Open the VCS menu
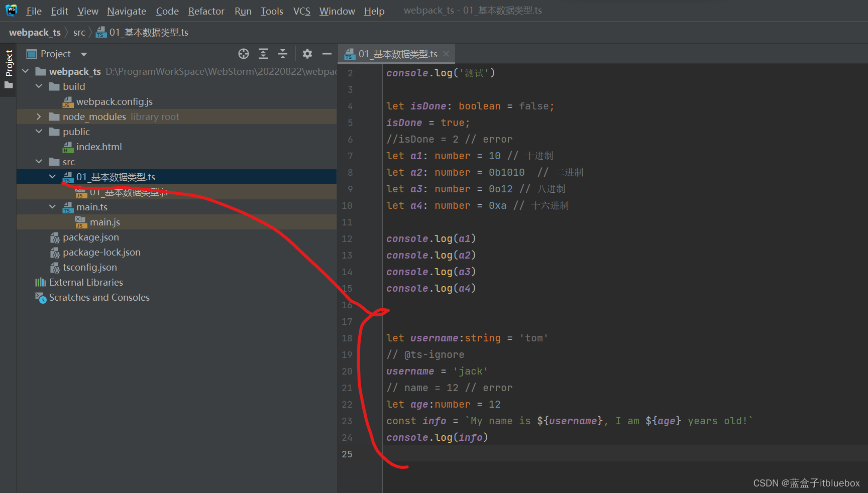This screenshot has height=493, width=868. pyautogui.click(x=302, y=11)
